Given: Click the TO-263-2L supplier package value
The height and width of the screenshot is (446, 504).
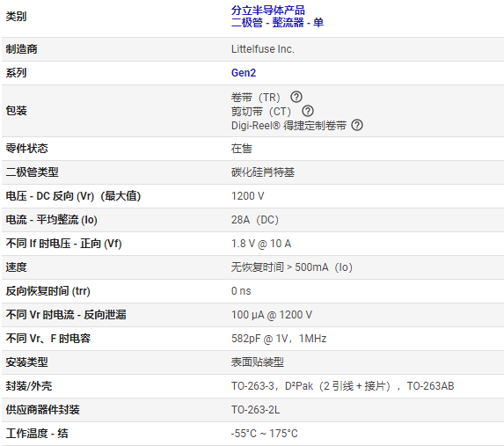Looking at the screenshot, I should point(255,410).
